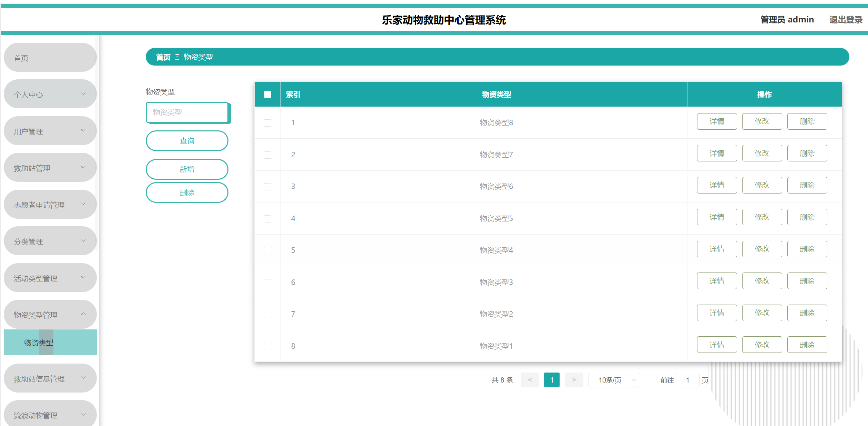
Task: Click the 管理员 admin label
Action: (x=787, y=20)
